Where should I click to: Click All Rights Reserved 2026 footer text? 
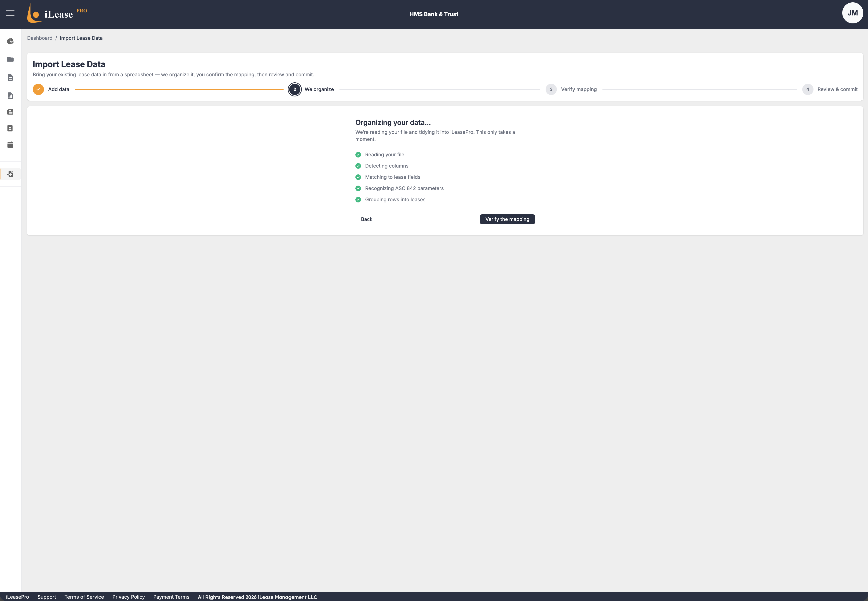pos(257,597)
